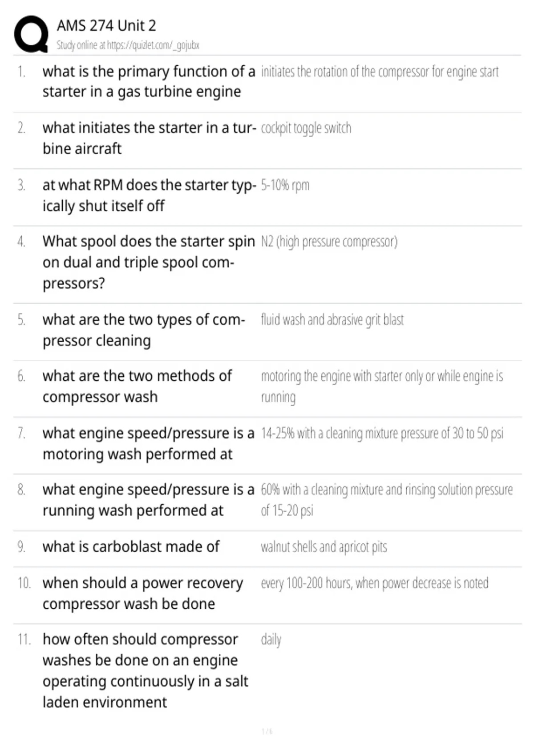Select question about starter shut off RPM
This screenshot has width=534, height=756.
[x=150, y=195]
